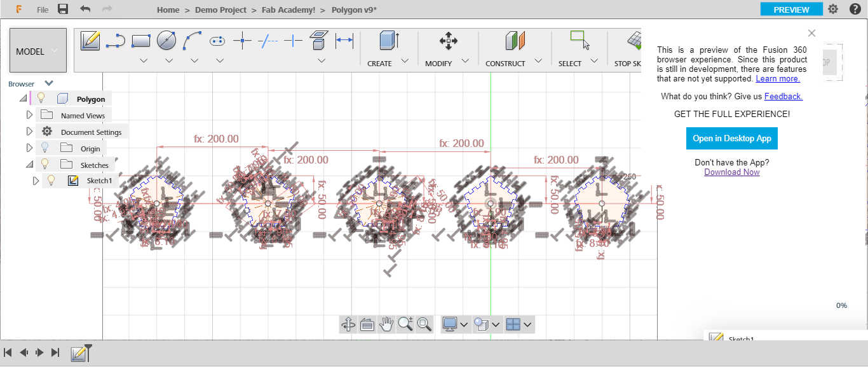Open the settings gear icon
This screenshot has width=868, height=369.
point(833,9)
